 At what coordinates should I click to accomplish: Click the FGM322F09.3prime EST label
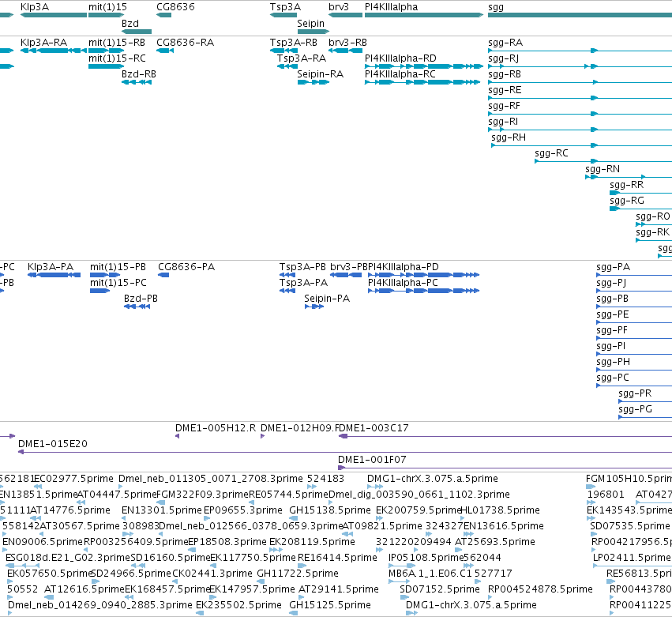[x=203, y=495]
